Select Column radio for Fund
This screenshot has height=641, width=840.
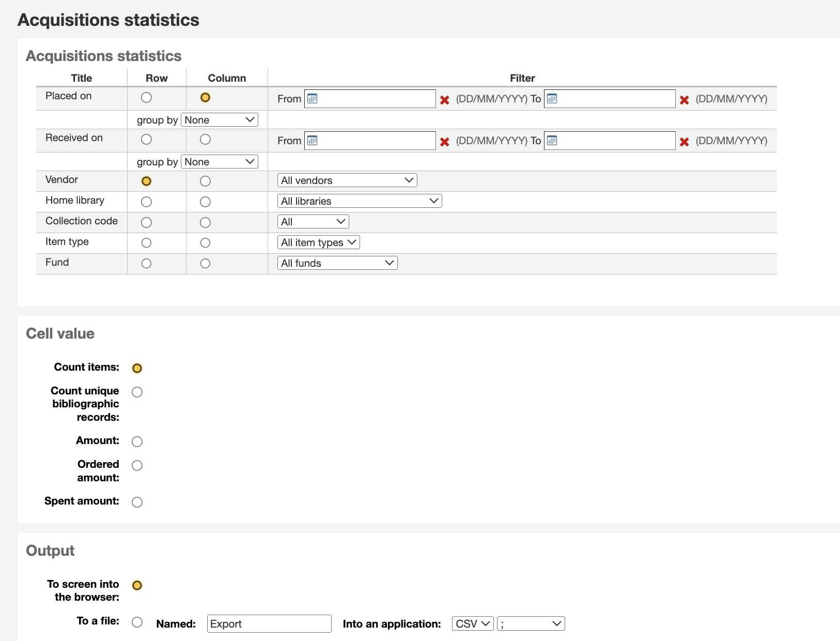(205, 263)
